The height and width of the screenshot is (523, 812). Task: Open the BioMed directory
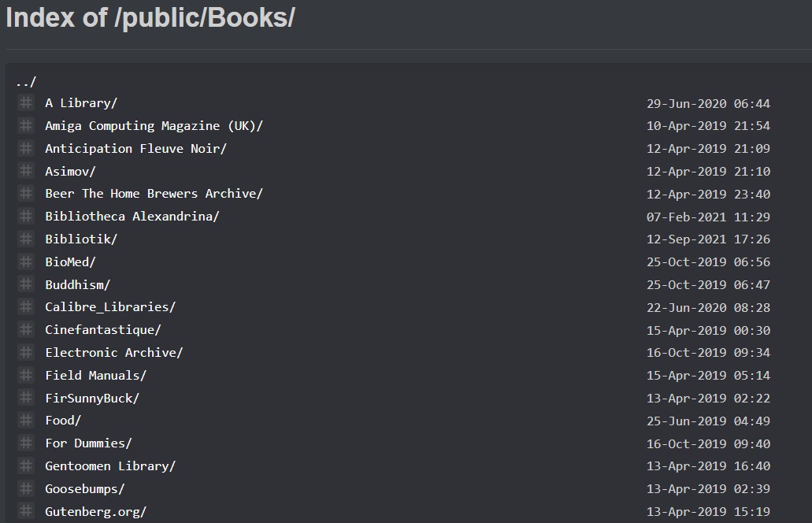[x=70, y=262]
